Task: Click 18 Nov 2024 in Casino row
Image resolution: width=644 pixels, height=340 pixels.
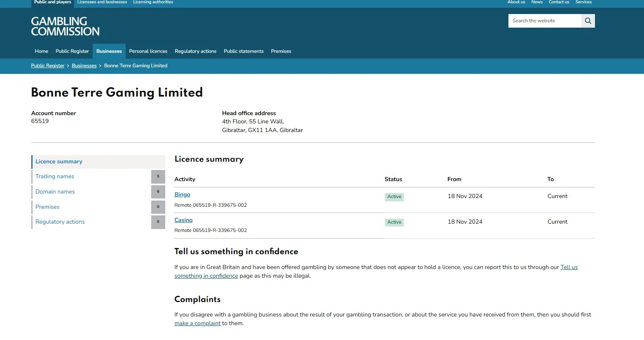Action: 465,222
